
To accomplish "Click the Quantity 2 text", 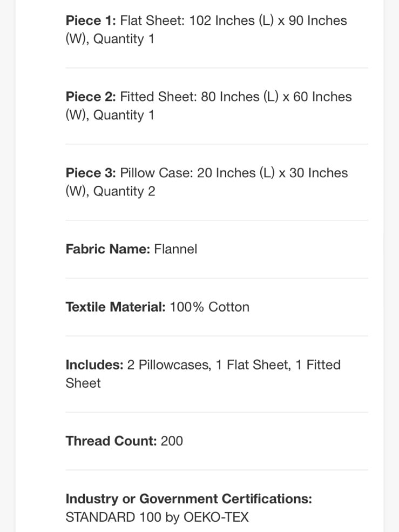I will pyautogui.click(x=124, y=191).
